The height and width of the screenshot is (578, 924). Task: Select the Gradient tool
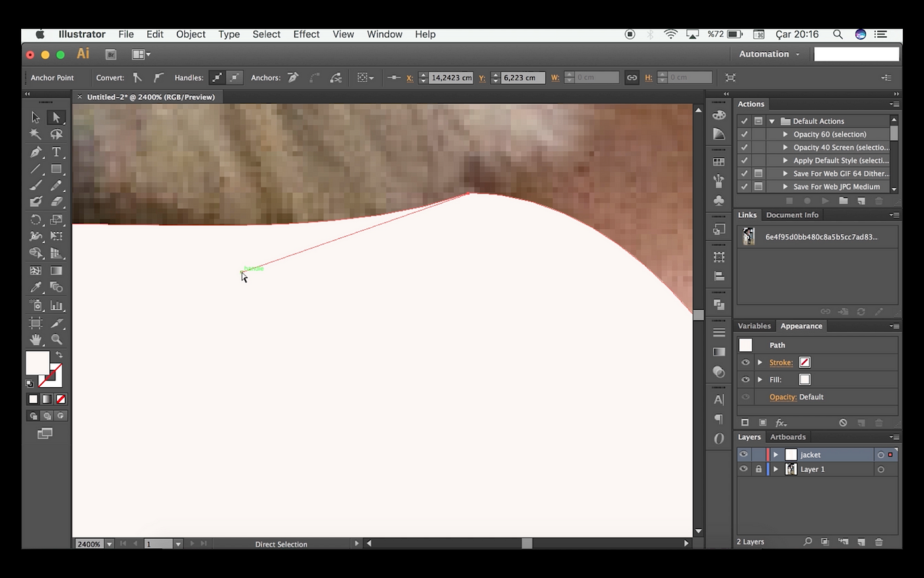tap(57, 270)
